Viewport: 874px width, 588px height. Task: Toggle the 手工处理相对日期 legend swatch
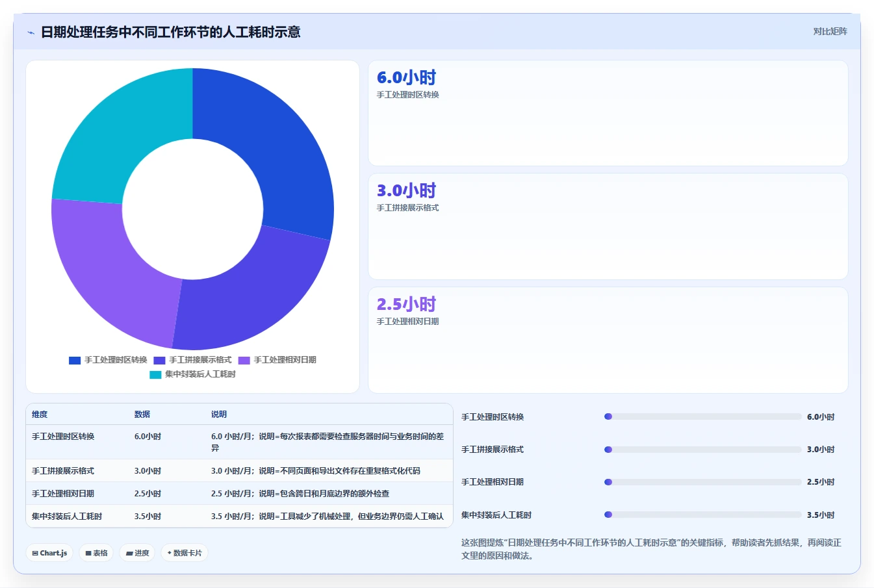pos(244,360)
